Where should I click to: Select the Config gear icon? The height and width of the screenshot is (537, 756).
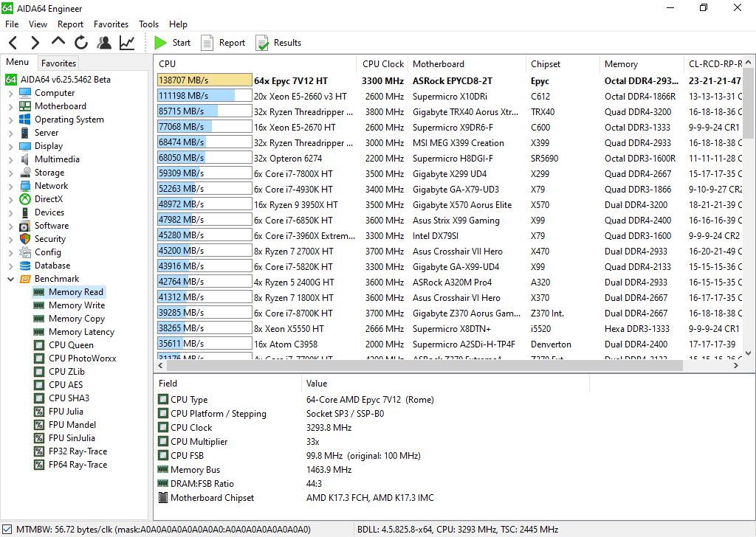(x=25, y=252)
